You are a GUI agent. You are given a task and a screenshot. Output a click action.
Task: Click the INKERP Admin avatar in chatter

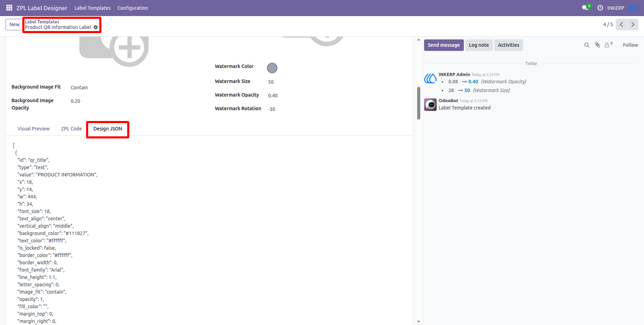(x=430, y=78)
